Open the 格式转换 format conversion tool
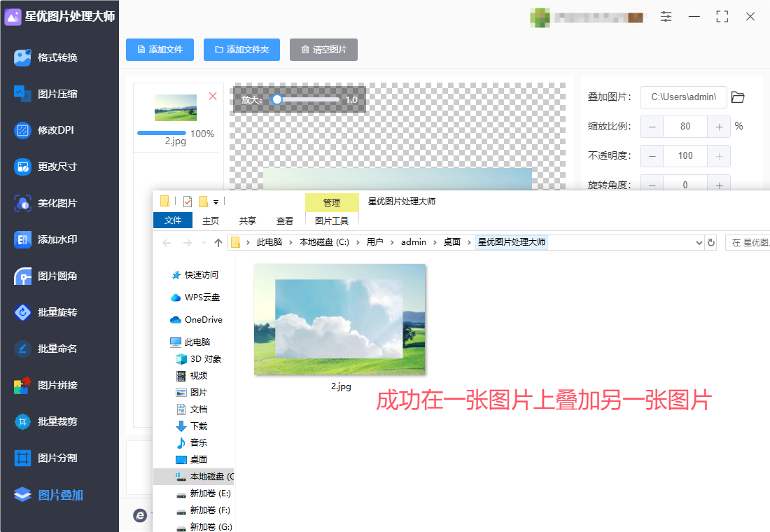This screenshot has height=532, width=770. 46,57
